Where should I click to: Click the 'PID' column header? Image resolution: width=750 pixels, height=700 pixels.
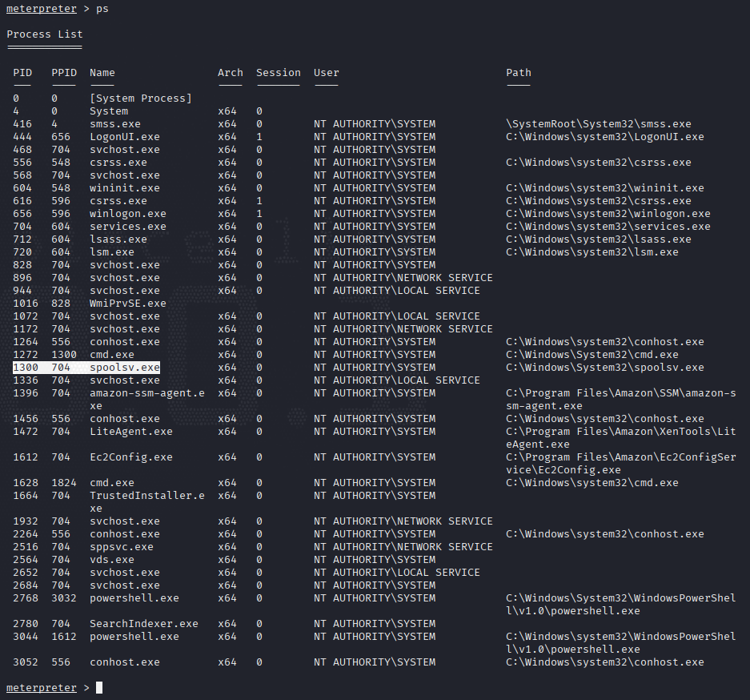click(22, 73)
